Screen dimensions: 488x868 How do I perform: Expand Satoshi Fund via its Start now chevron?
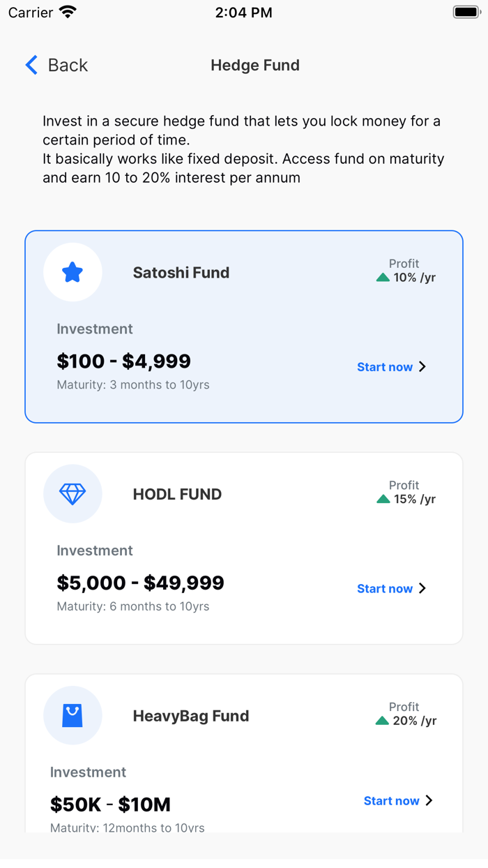click(423, 366)
